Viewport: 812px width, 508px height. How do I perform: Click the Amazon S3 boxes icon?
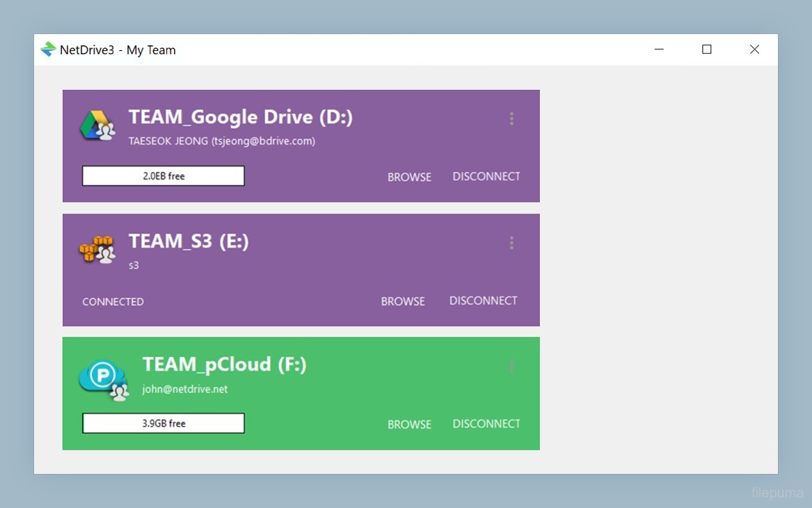pos(97,249)
